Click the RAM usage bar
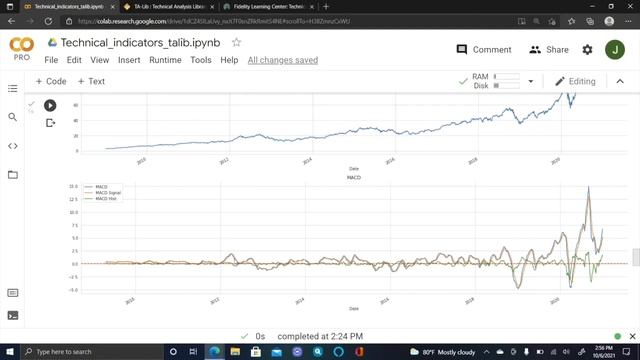Image resolution: width=640 pixels, height=360 pixels. click(x=507, y=76)
